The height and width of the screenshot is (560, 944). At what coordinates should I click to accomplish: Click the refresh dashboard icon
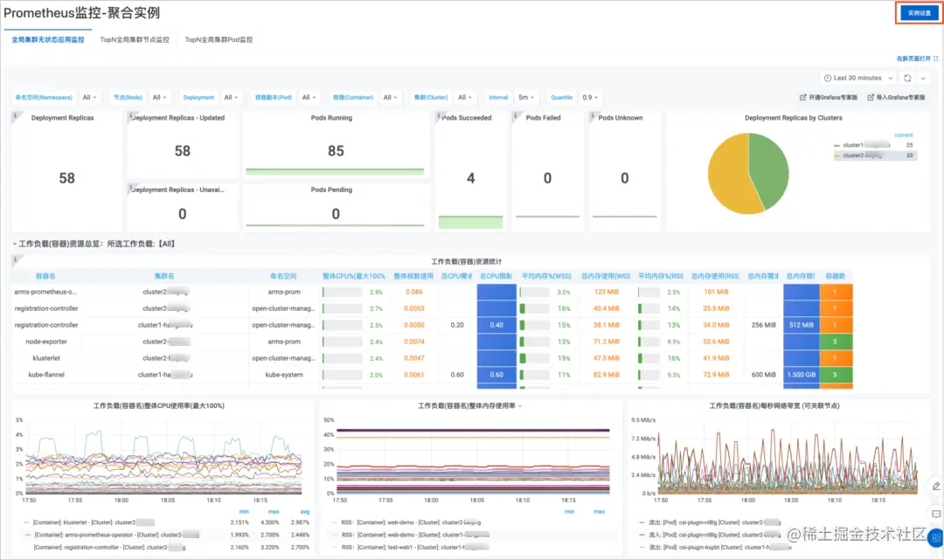(907, 79)
